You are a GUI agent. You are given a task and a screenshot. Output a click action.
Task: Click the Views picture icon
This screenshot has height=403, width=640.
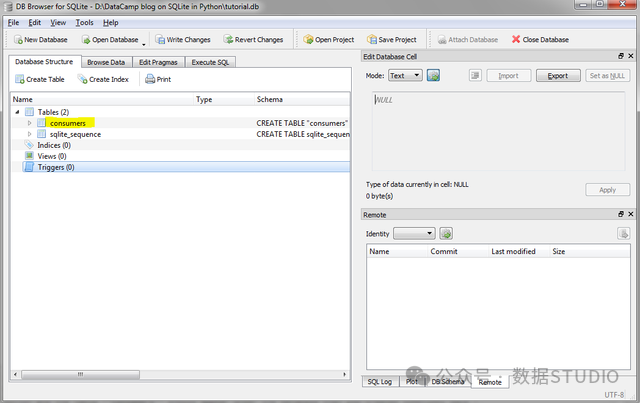coord(29,156)
